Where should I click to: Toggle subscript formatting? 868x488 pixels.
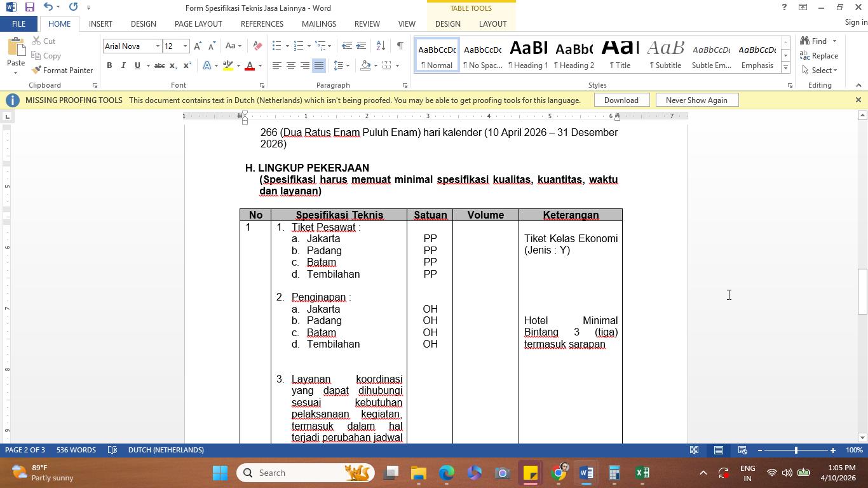coord(173,65)
